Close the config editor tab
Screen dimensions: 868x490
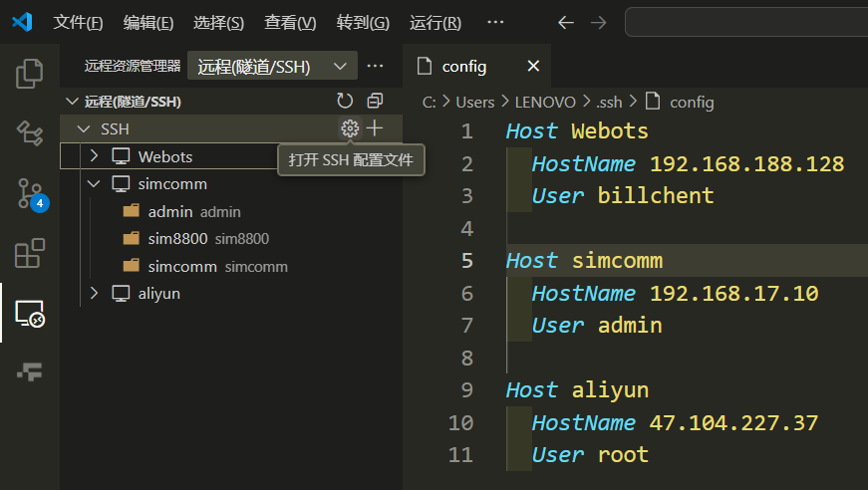[533, 67]
